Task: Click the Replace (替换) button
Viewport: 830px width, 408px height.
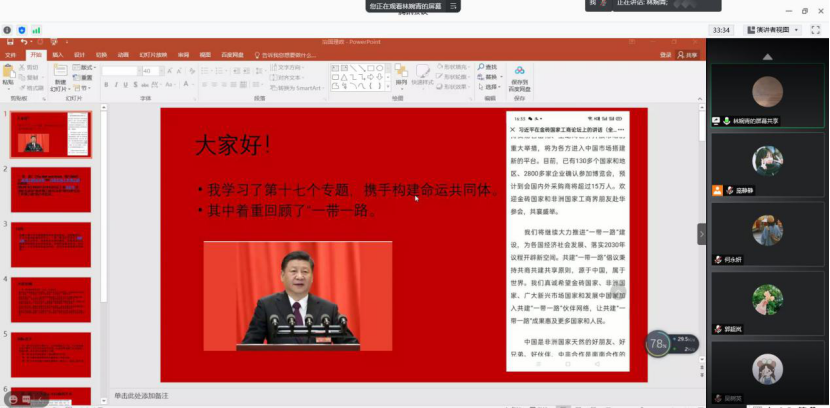Action: 491,76
